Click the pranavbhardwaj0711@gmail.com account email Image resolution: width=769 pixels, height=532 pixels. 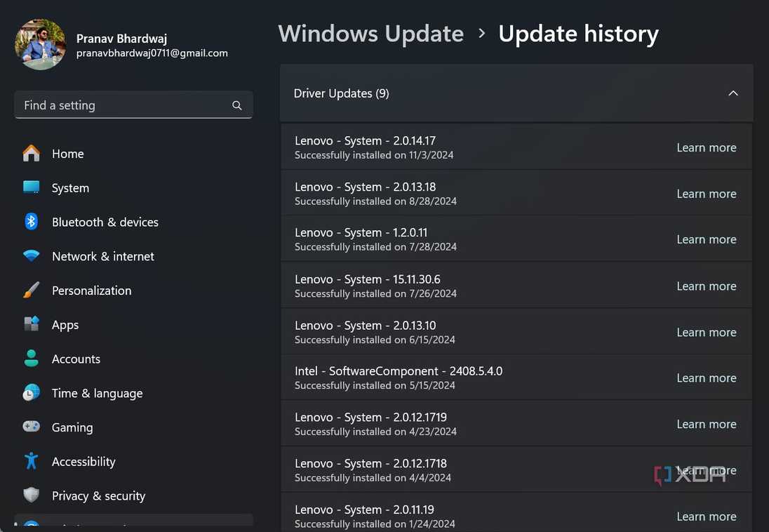coord(152,53)
